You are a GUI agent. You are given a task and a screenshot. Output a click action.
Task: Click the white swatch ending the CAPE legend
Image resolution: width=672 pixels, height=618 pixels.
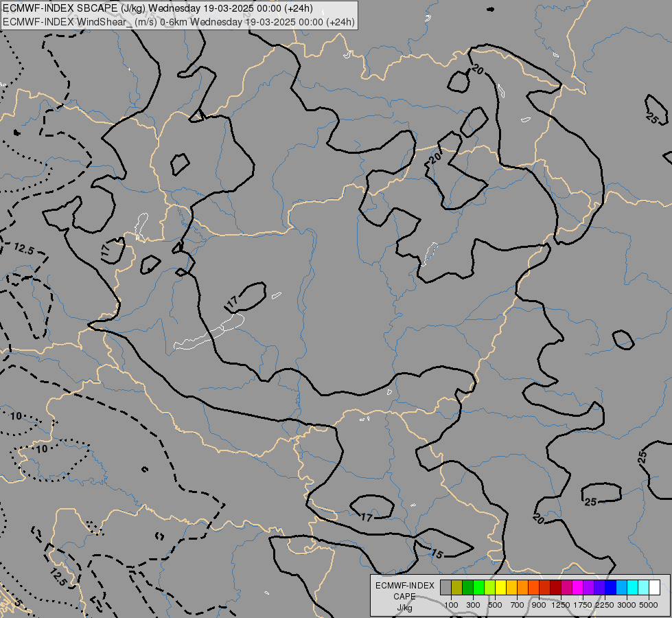[x=654, y=587]
